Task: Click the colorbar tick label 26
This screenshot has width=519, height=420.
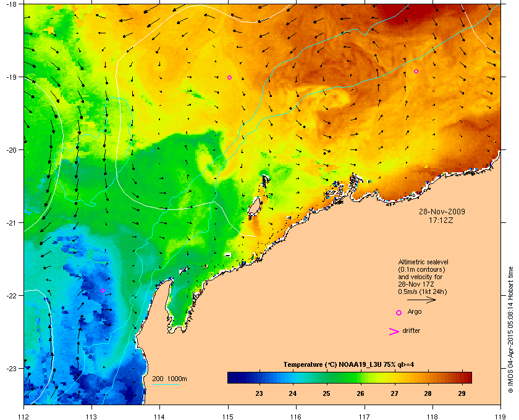Action: point(360,393)
